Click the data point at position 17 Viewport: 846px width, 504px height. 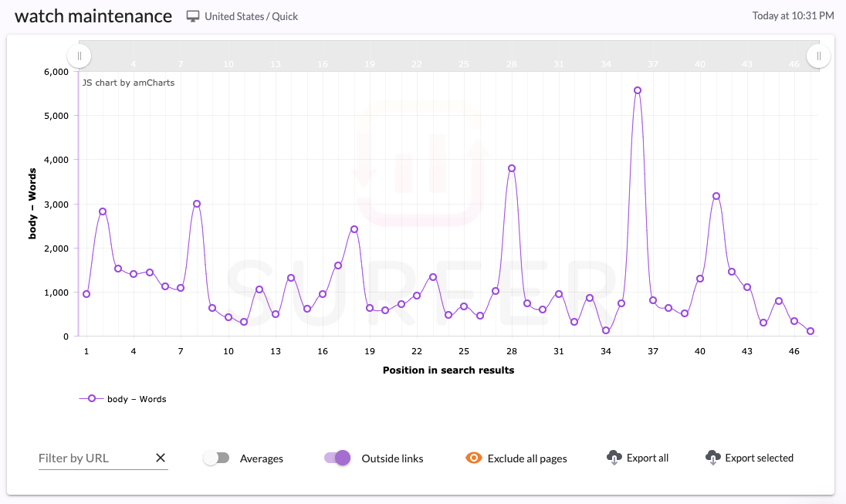338,266
